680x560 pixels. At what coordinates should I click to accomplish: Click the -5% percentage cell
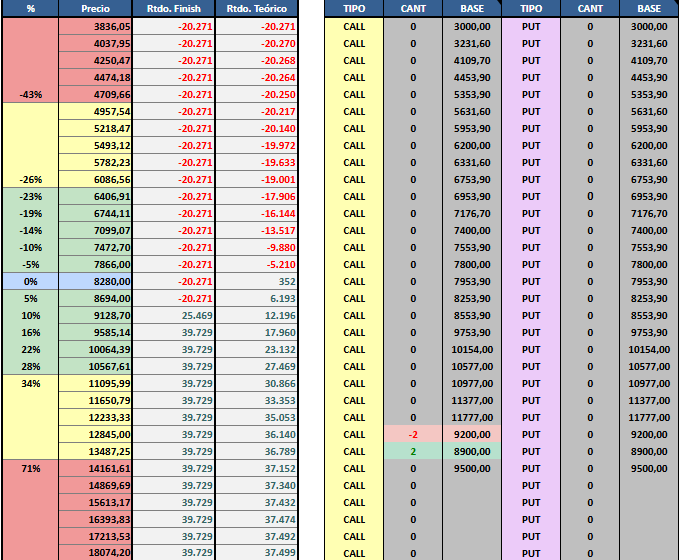point(30,265)
